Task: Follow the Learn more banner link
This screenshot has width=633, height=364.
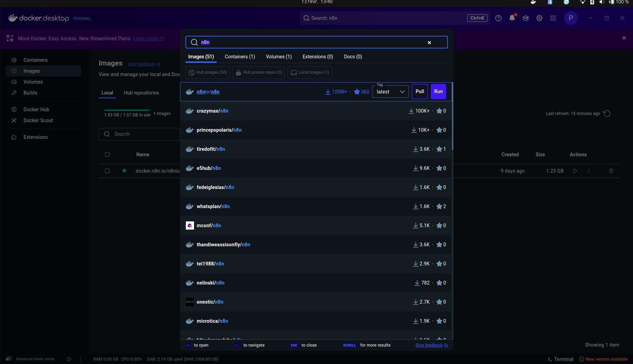Action: [x=148, y=39]
